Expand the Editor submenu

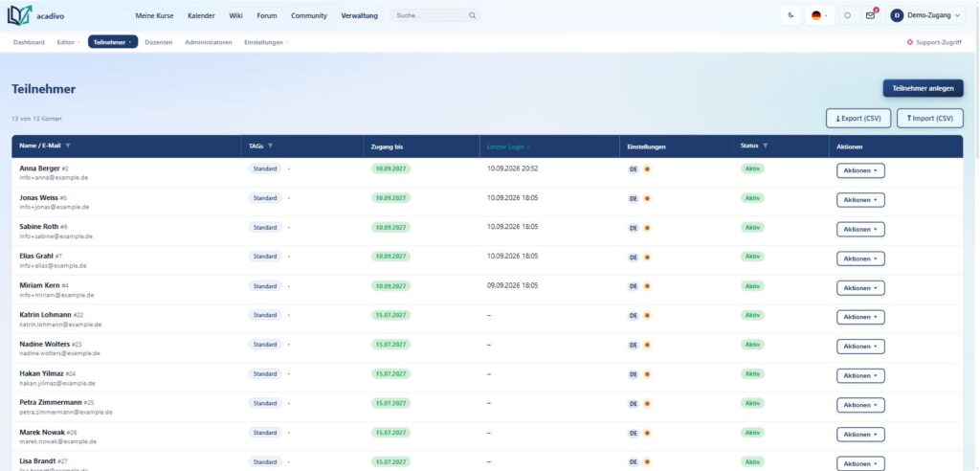tap(68, 42)
